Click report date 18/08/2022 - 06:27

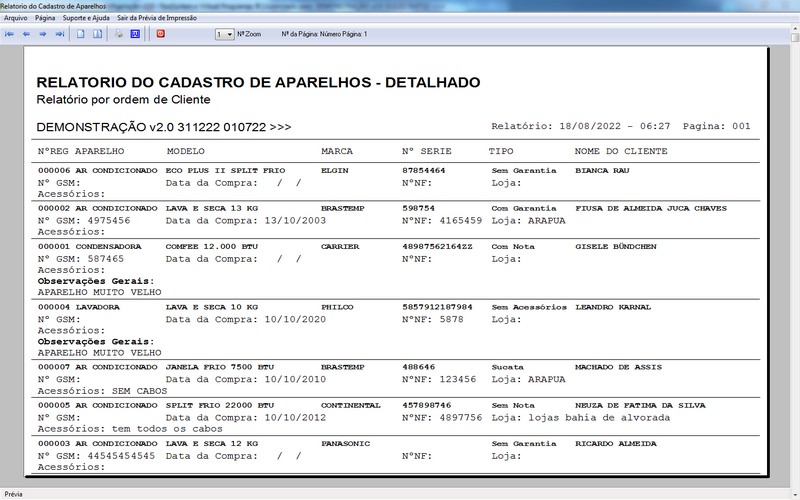[x=614, y=126]
